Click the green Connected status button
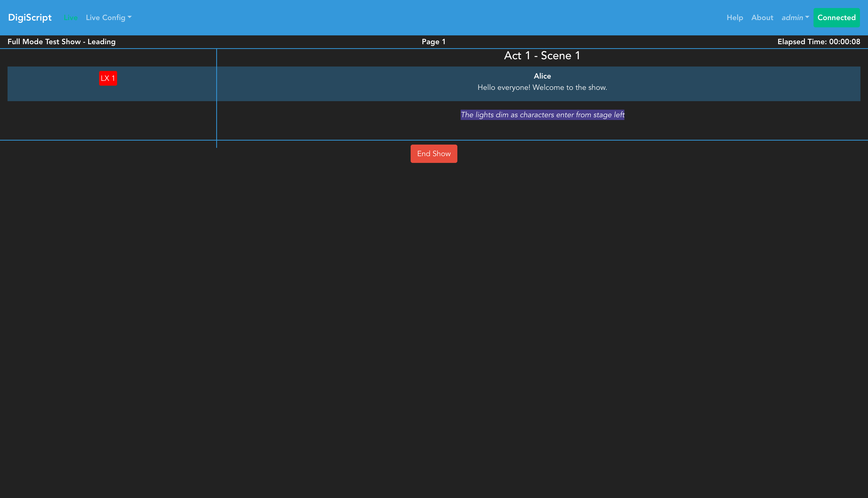This screenshot has width=868, height=498. 836,17
